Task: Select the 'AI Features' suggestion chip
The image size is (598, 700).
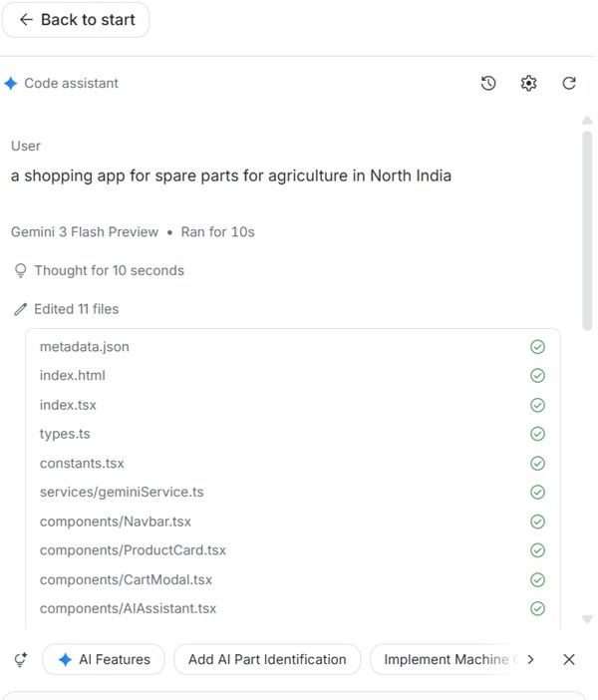Action: point(104,659)
